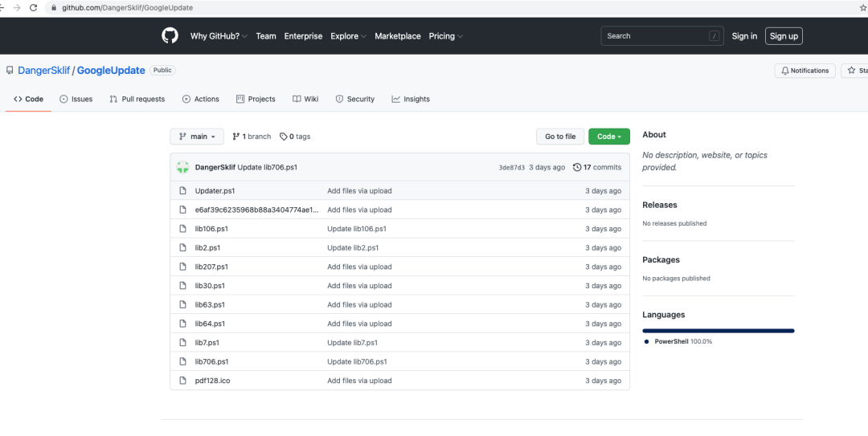This screenshot has height=436, width=868.
Task: Click the branch icon beside 1 branch
Action: click(235, 137)
